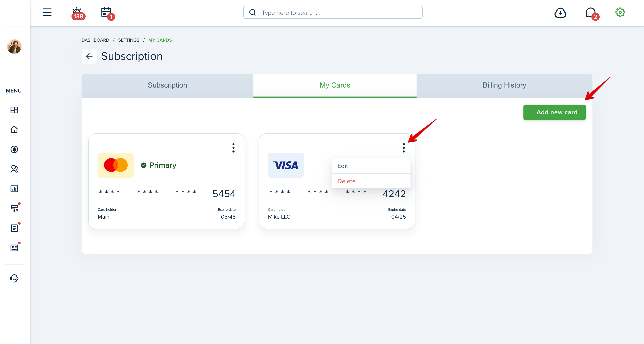Open chat messages with 2 badge

pos(592,13)
